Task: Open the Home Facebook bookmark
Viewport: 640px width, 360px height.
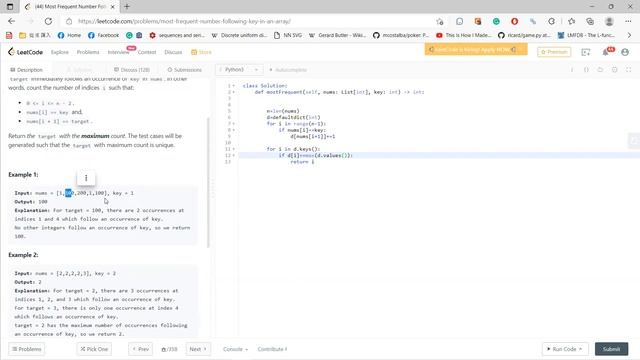Action: click(x=69, y=36)
